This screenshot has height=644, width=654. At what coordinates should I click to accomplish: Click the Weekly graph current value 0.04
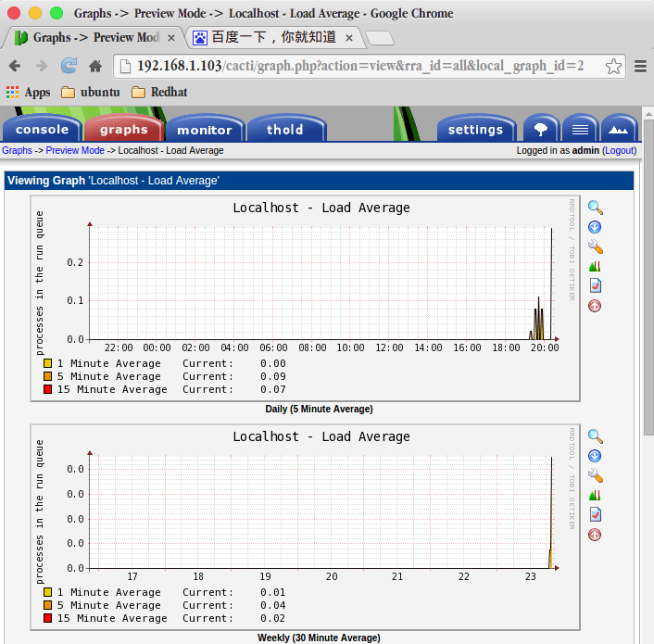[273, 605]
